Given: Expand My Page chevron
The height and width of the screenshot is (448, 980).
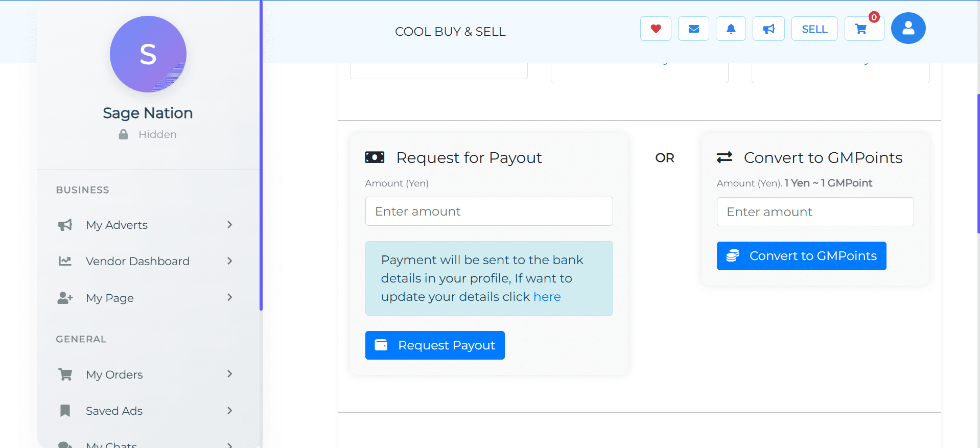Looking at the screenshot, I should coord(229,297).
